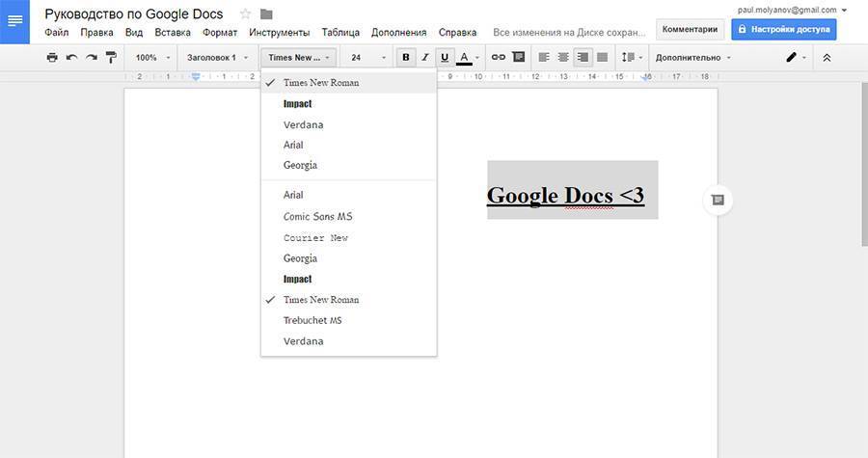Choose Georgia from the full font list

tap(349, 258)
